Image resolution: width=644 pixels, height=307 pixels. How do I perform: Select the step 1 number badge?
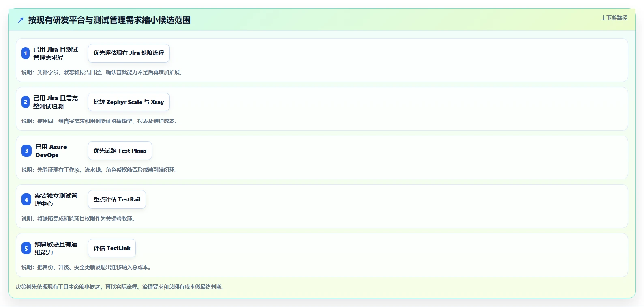(26, 53)
